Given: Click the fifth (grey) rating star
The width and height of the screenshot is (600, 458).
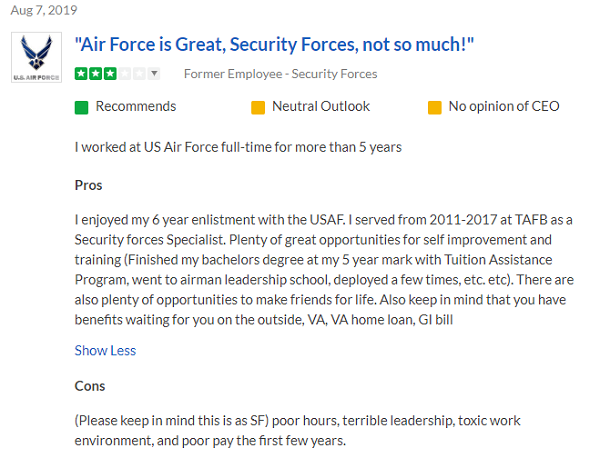Looking at the screenshot, I should click(138, 74).
